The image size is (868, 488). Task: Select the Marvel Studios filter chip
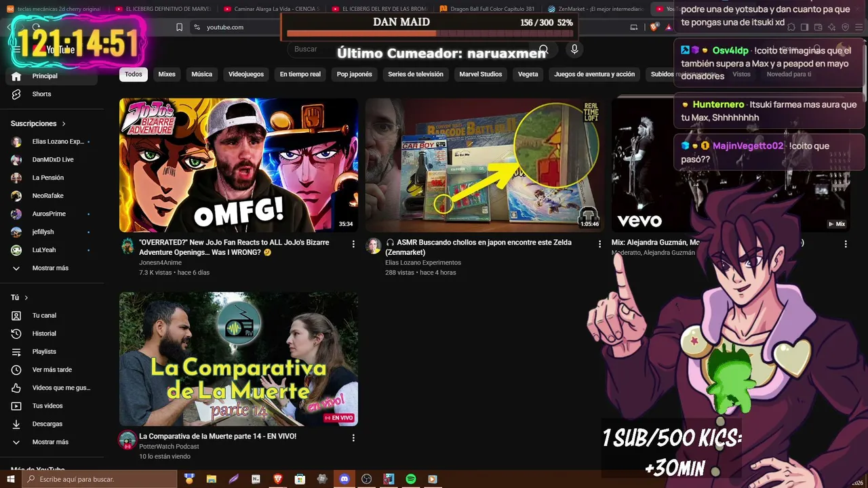coord(481,75)
